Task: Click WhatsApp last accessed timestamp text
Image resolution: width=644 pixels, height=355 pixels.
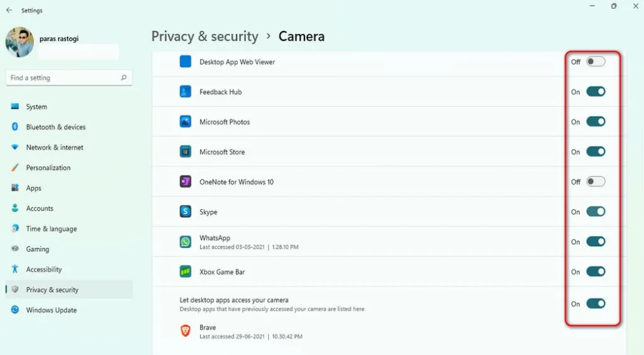Action: point(249,247)
